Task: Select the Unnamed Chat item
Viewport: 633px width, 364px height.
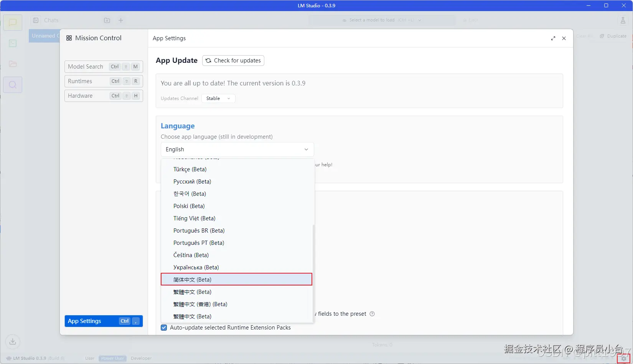Action: [44, 36]
